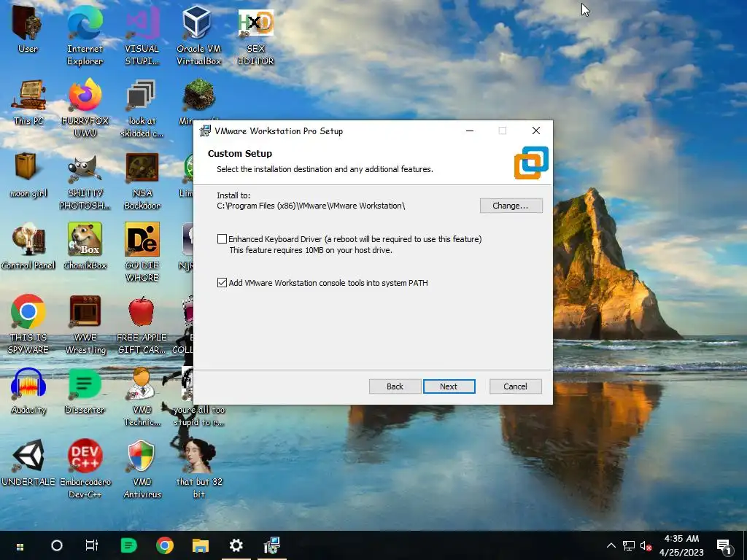Open Control Panel desktop icon

pos(28,246)
